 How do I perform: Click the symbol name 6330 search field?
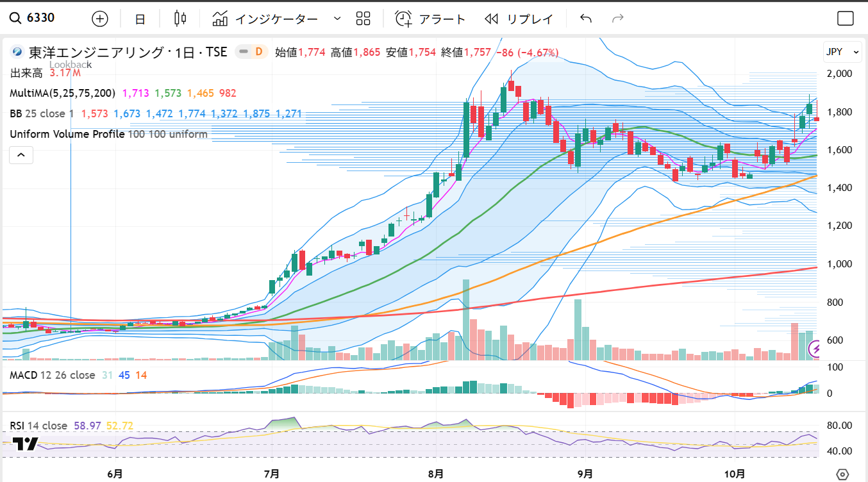[41, 19]
